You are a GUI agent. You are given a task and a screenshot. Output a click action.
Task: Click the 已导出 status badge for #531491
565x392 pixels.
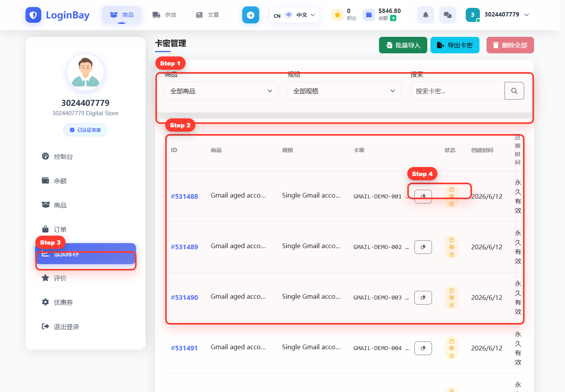(x=452, y=348)
